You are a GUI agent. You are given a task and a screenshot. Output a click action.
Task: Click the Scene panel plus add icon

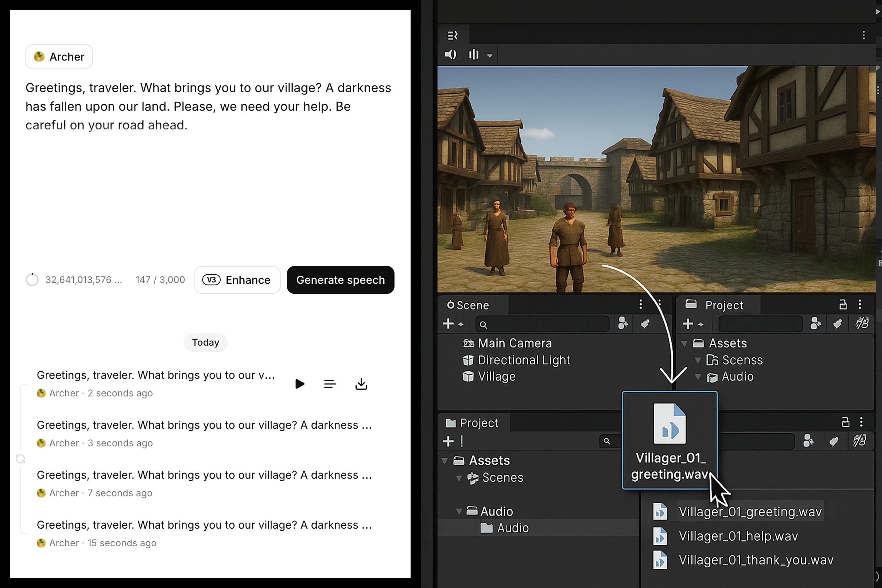coord(448,324)
